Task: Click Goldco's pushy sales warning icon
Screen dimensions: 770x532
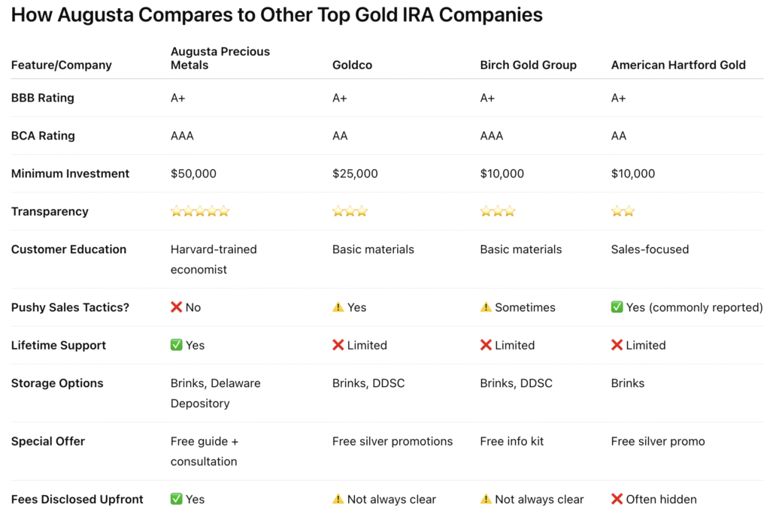Action: coord(338,307)
